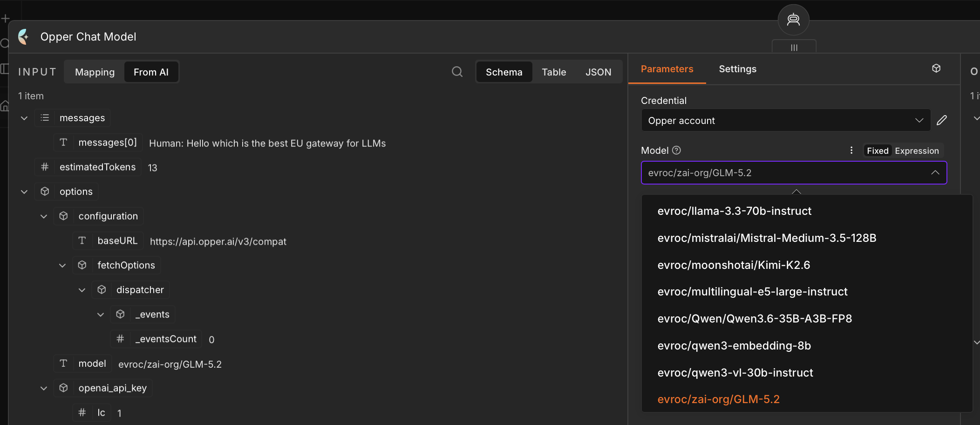The height and width of the screenshot is (425, 980).
Task: Click the messages list type icon
Action: click(x=45, y=118)
